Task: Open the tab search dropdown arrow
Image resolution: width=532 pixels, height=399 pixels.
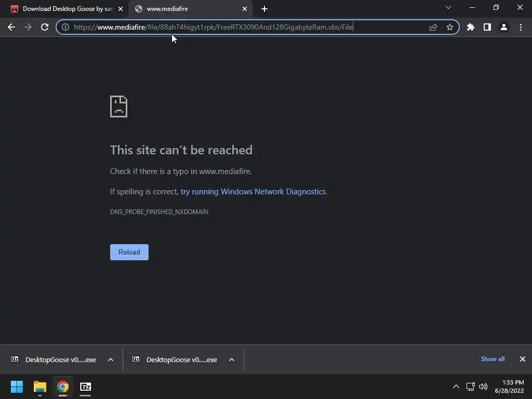Action: pos(448,7)
